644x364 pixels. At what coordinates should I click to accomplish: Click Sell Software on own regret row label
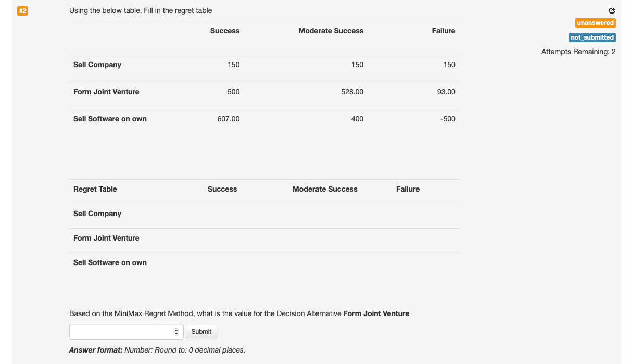(110, 262)
